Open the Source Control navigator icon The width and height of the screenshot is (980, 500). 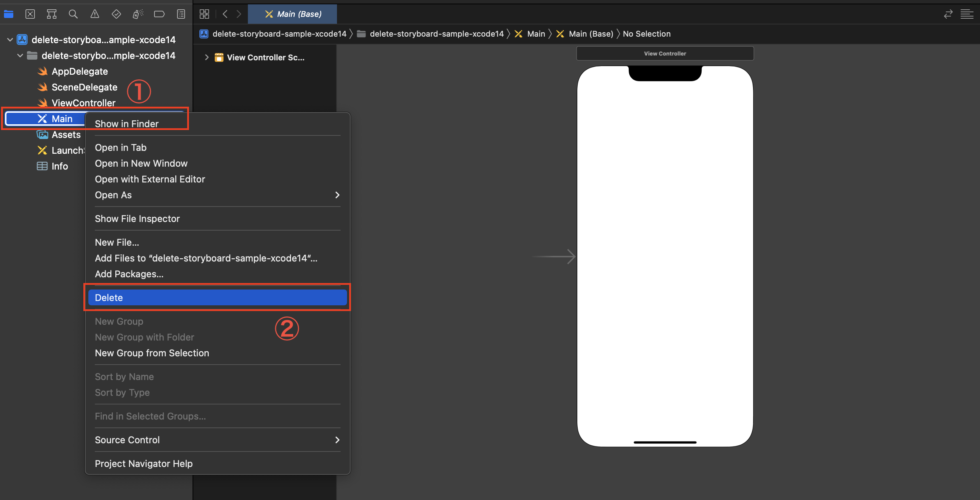(x=30, y=14)
